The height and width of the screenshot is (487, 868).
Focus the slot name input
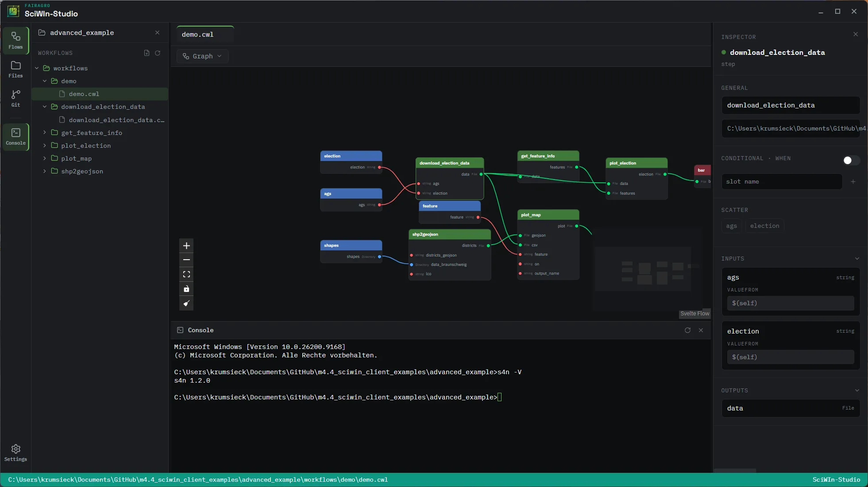coord(782,182)
